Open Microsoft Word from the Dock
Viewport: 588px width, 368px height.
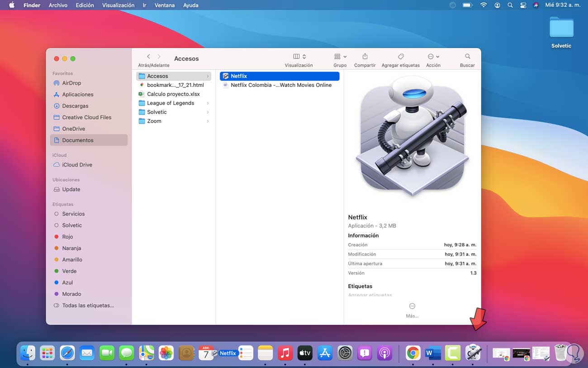pyautogui.click(x=432, y=353)
